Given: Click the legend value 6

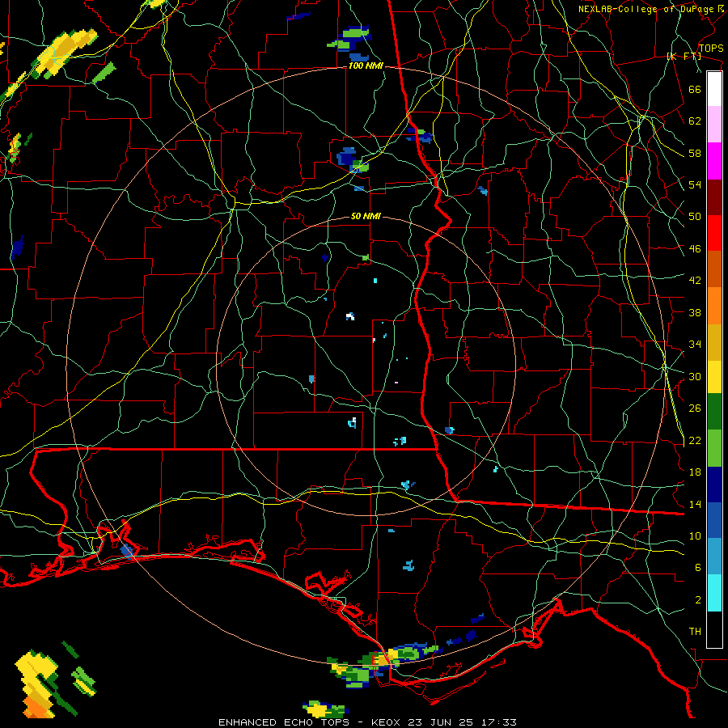Looking at the screenshot, I should 698,568.
